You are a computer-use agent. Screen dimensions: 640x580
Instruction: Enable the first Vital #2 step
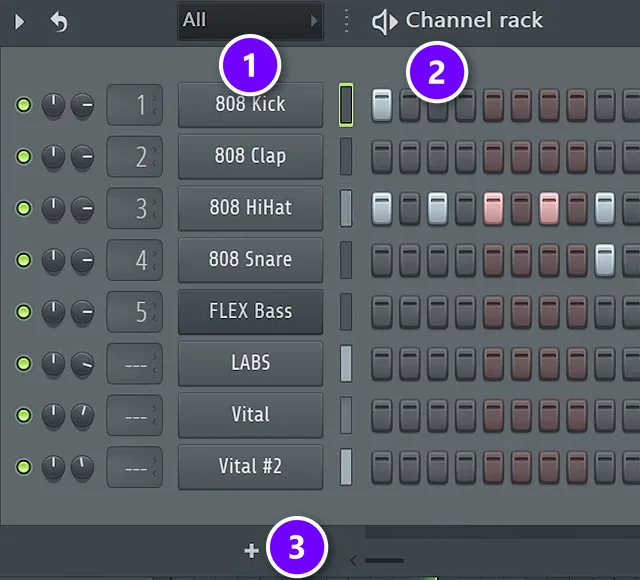[382, 467]
